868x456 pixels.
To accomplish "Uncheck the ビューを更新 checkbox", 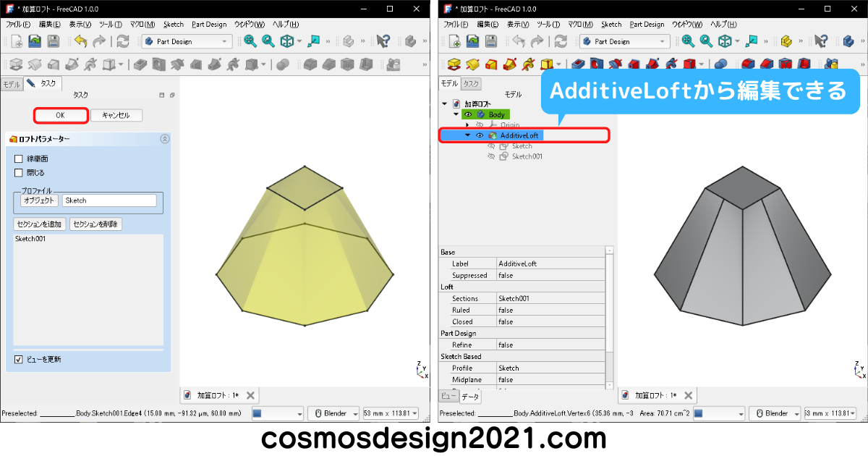I will click(x=19, y=359).
